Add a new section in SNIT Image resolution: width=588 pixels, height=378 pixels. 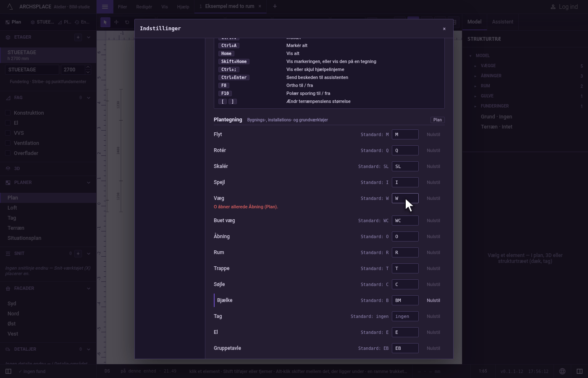(78, 253)
